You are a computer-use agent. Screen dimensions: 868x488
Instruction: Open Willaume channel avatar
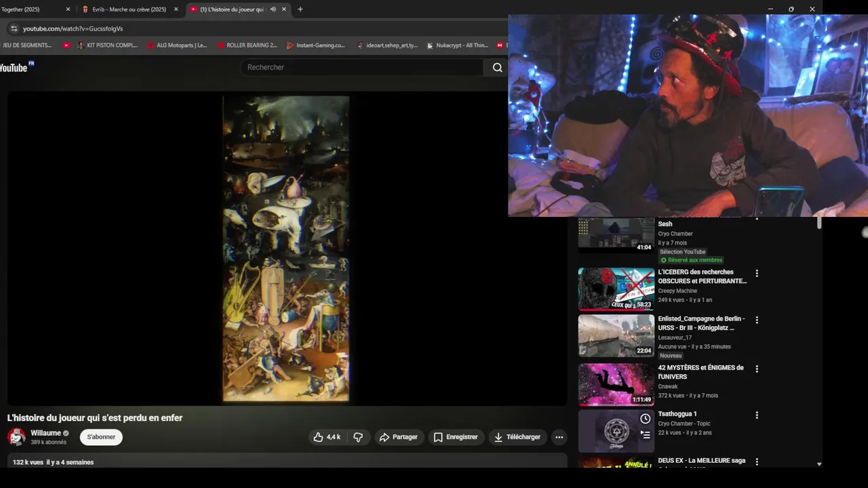point(16,437)
